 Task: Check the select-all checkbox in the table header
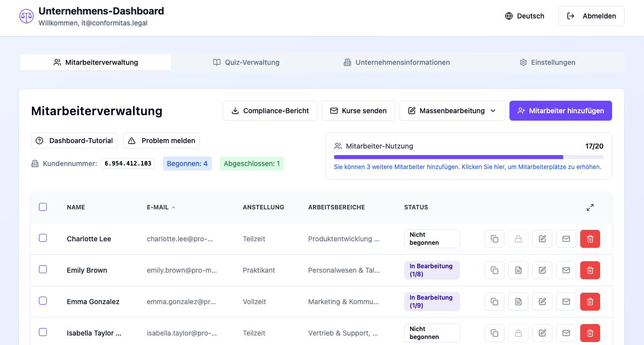(43, 207)
